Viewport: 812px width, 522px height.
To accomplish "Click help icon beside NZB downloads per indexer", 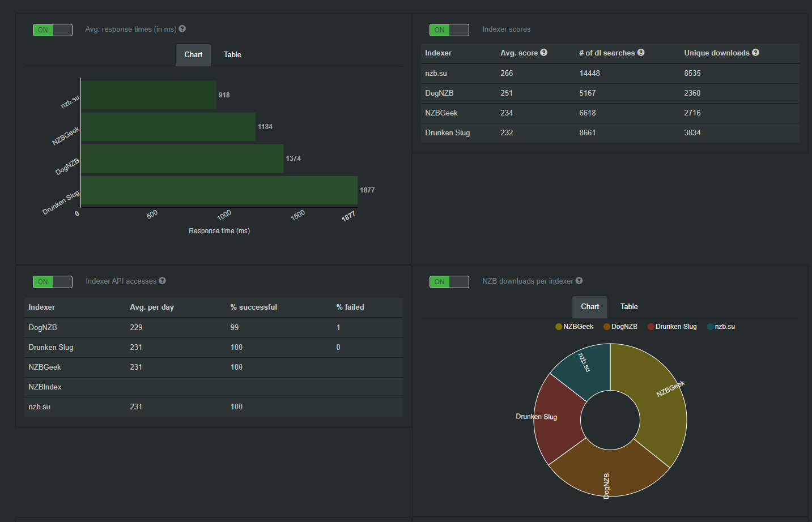I will [579, 281].
